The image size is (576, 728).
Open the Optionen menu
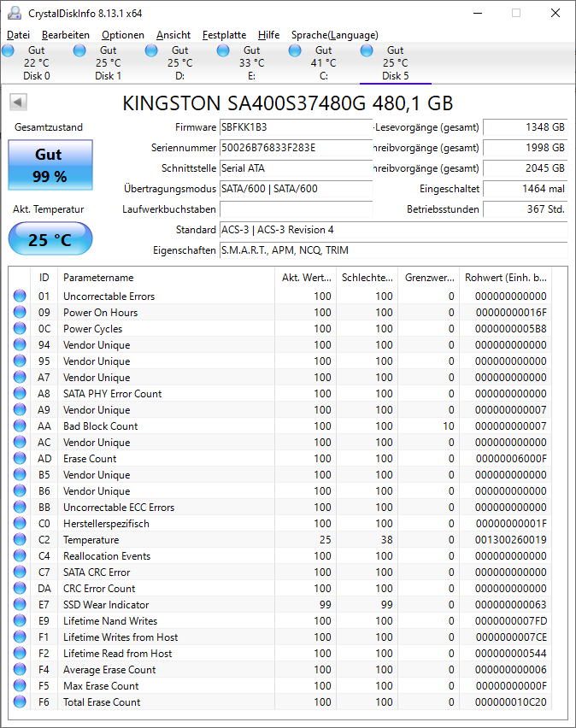(123, 35)
